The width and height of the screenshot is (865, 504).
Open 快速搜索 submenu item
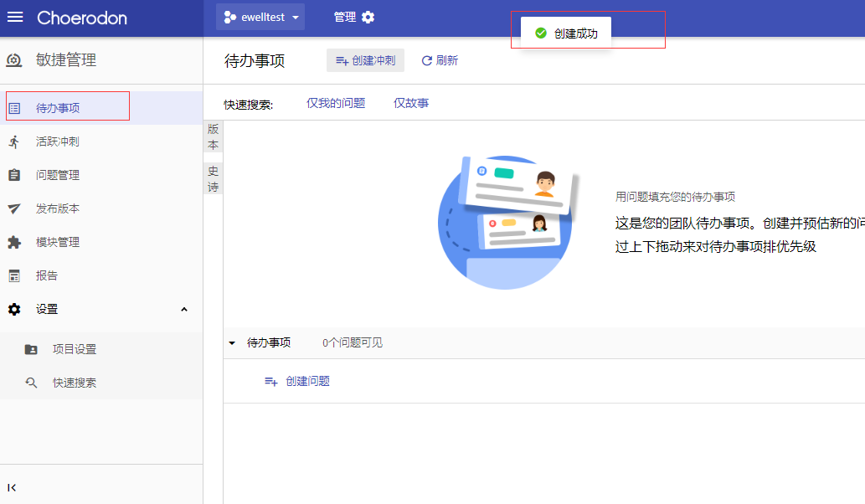point(101,383)
